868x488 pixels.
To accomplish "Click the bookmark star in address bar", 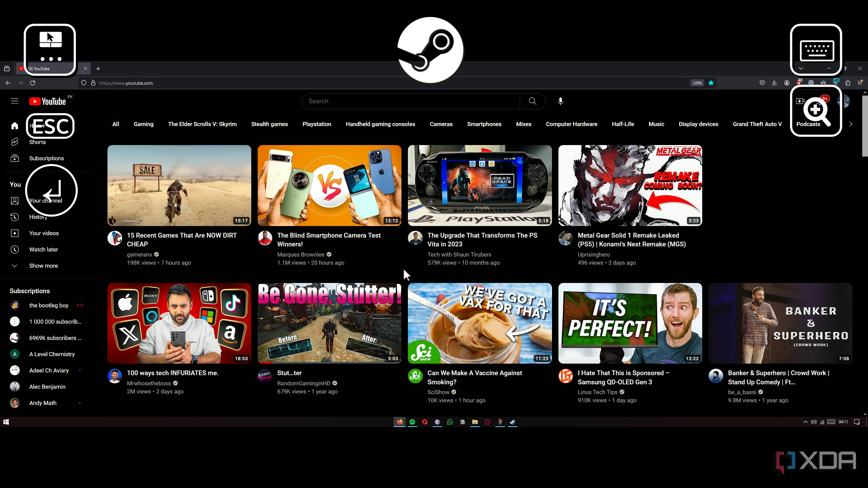I will pos(711,83).
